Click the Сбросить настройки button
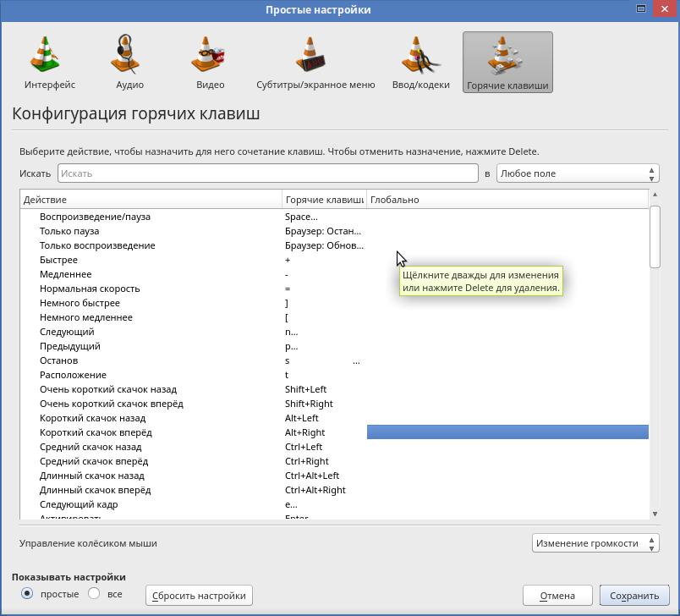This screenshot has width=680, height=616. [199, 596]
